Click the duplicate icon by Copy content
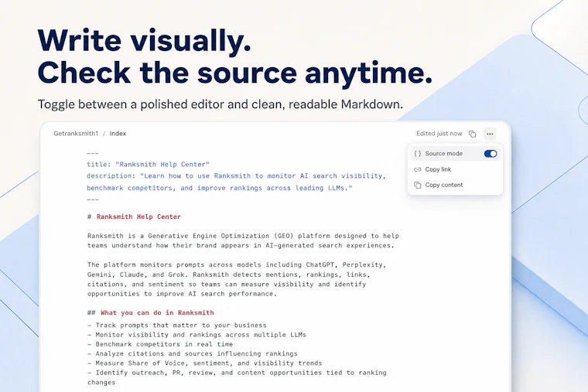The height and width of the screenshot is (392, 588). tap(417, 185)
